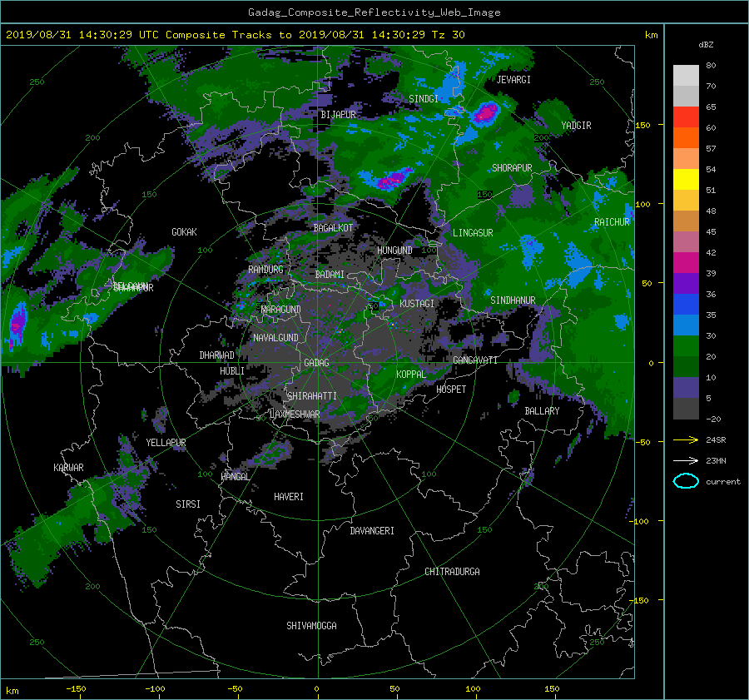Click the GADAG radar site label
This screenshot has height=700, width=749.
point(317,363)
